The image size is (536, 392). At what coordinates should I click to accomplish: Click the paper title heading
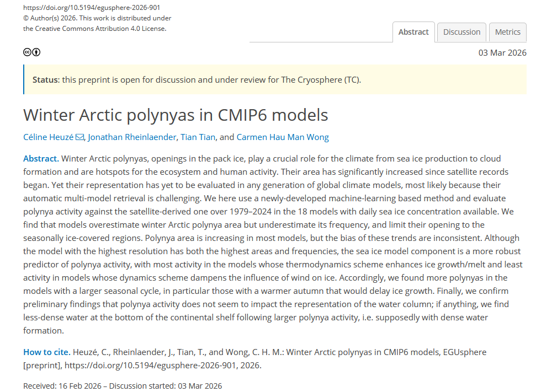pos(176,115)
